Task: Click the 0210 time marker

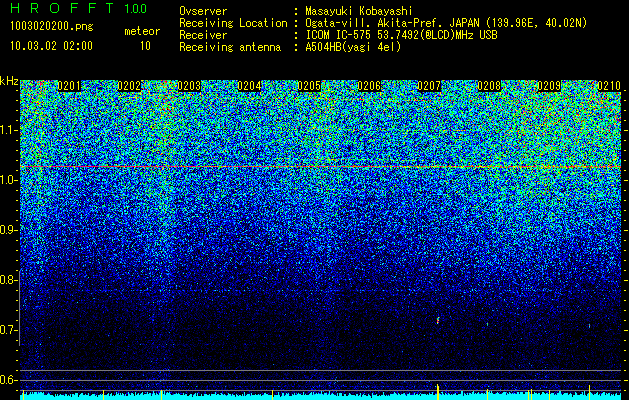Action: (609, 86)
